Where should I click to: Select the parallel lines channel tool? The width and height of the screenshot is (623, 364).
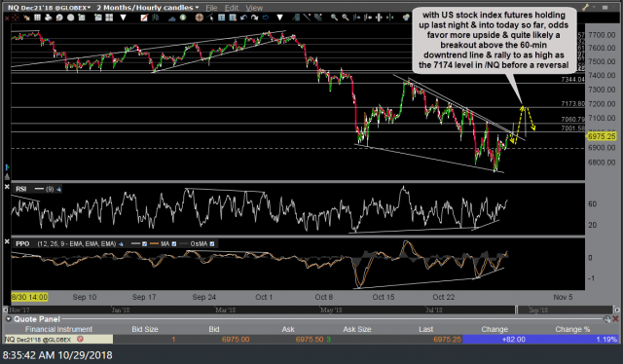[x=318, y=18]
